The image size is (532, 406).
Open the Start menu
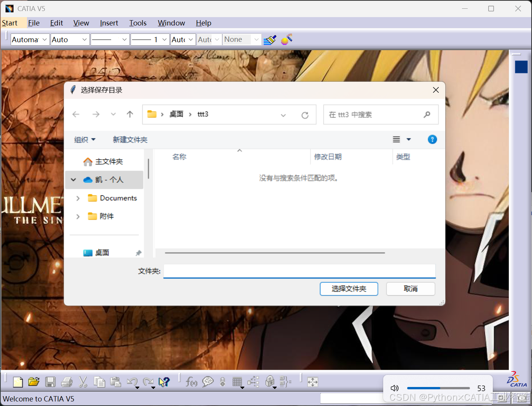(10, 23)
